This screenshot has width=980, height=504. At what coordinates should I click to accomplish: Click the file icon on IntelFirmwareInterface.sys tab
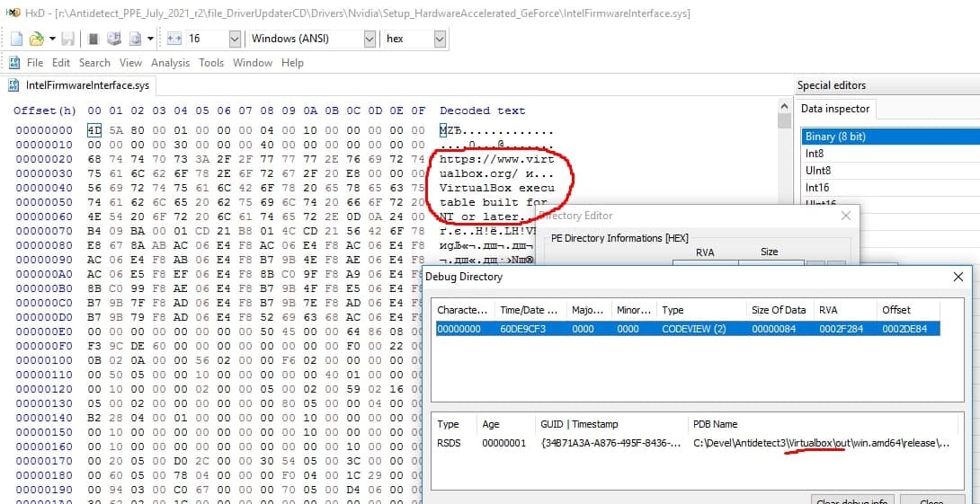click(15, 85)
